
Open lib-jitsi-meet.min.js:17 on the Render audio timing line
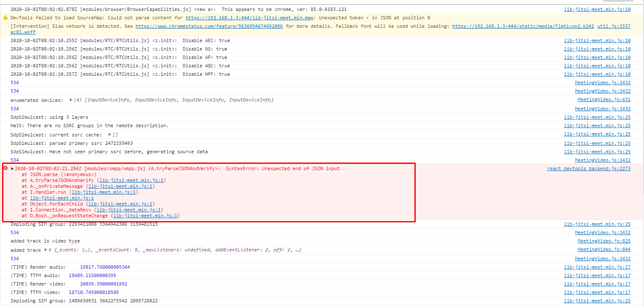tap(597, 267)
